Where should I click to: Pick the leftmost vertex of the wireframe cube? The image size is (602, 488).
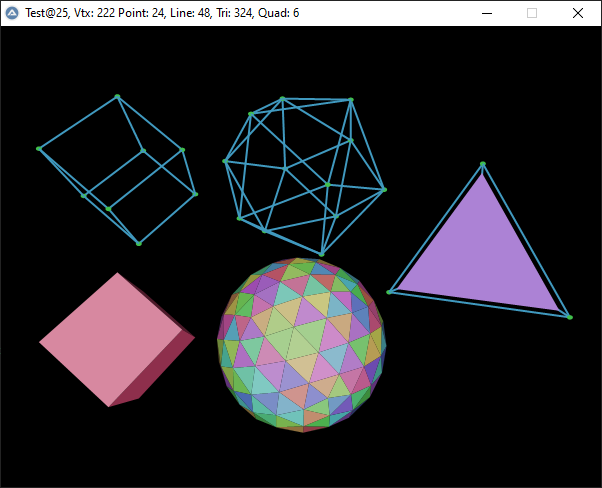click(39, 149)
